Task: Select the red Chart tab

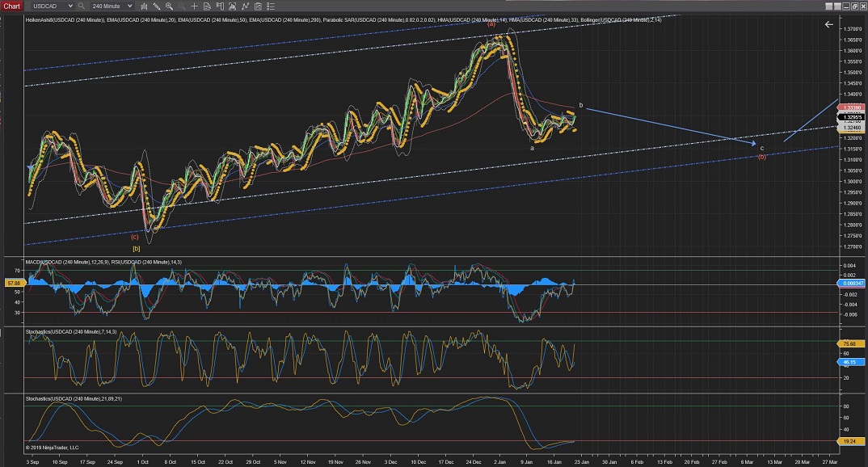Action: 11,6
